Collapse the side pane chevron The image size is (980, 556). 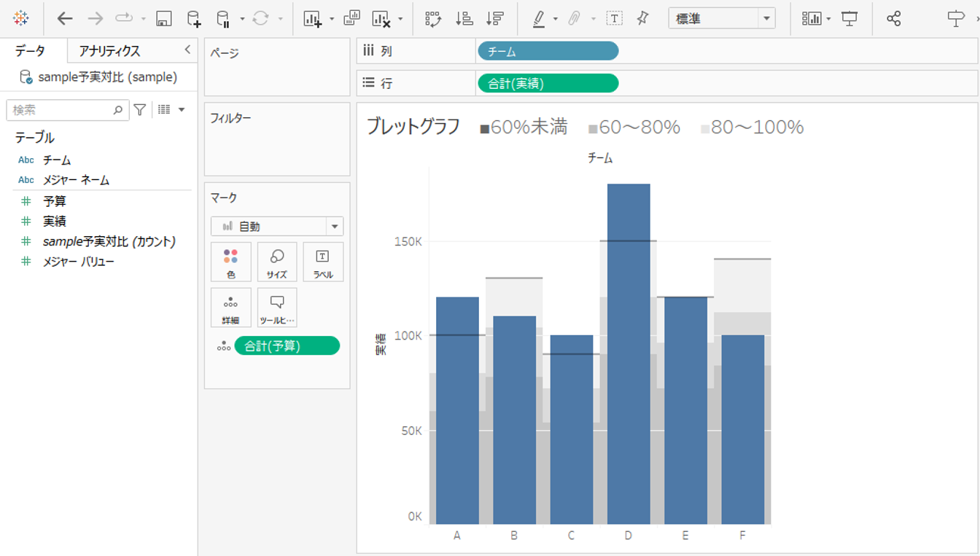click(x=187, y=50)
